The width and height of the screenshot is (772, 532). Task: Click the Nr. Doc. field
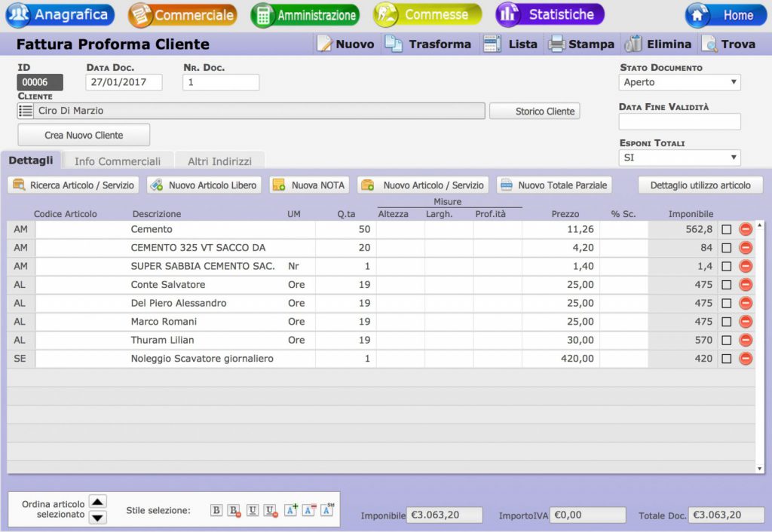[x=221, y=82]
